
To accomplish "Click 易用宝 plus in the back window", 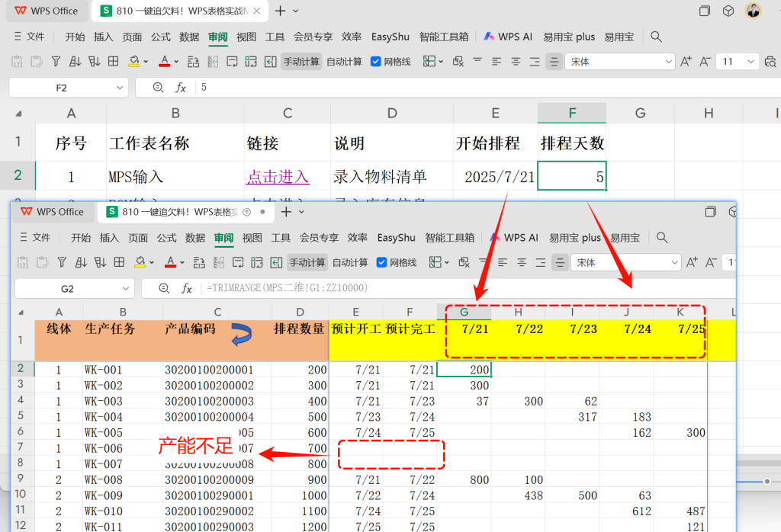I will point(569,37).
